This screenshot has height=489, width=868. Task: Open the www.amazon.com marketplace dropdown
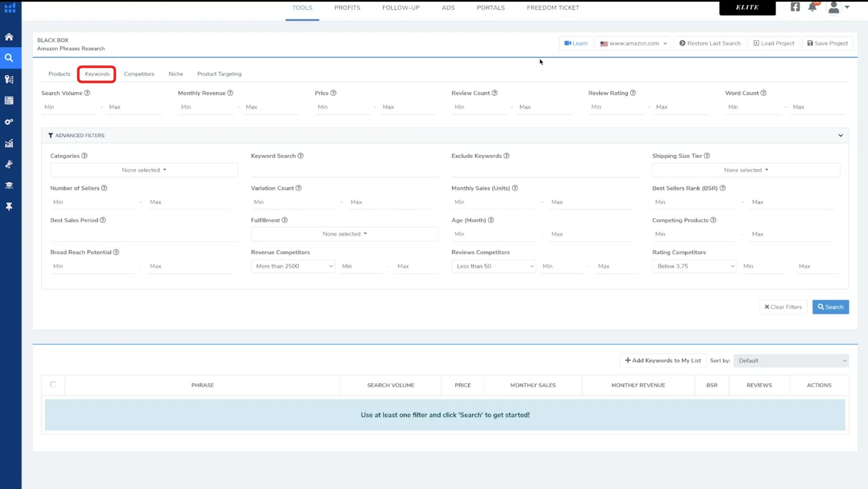[633, 43]
